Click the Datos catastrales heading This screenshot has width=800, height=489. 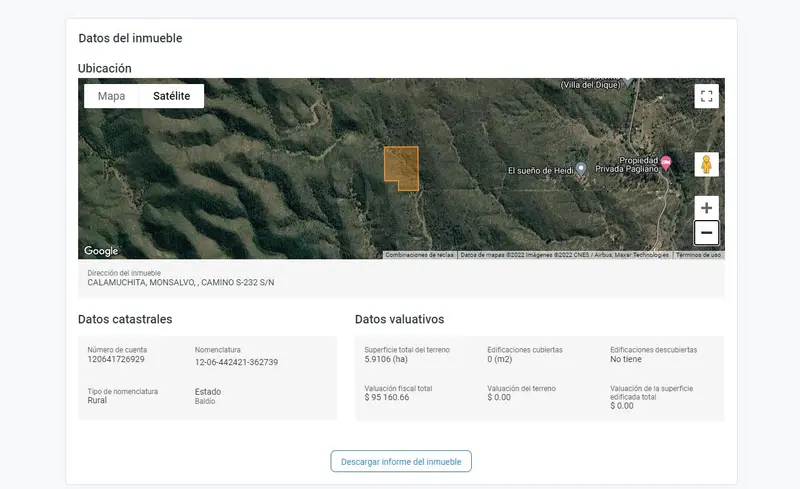125,320
